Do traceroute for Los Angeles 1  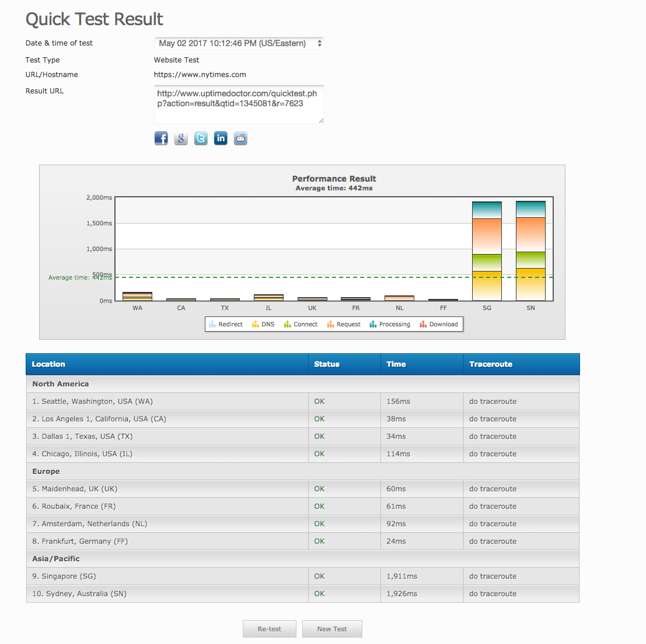(493, 419)
